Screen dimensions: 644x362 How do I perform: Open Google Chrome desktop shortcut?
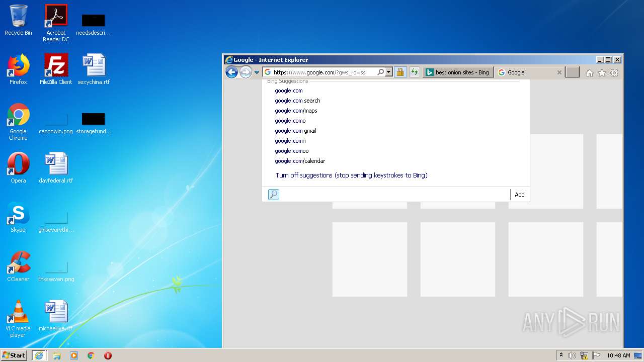pos(18,122)
